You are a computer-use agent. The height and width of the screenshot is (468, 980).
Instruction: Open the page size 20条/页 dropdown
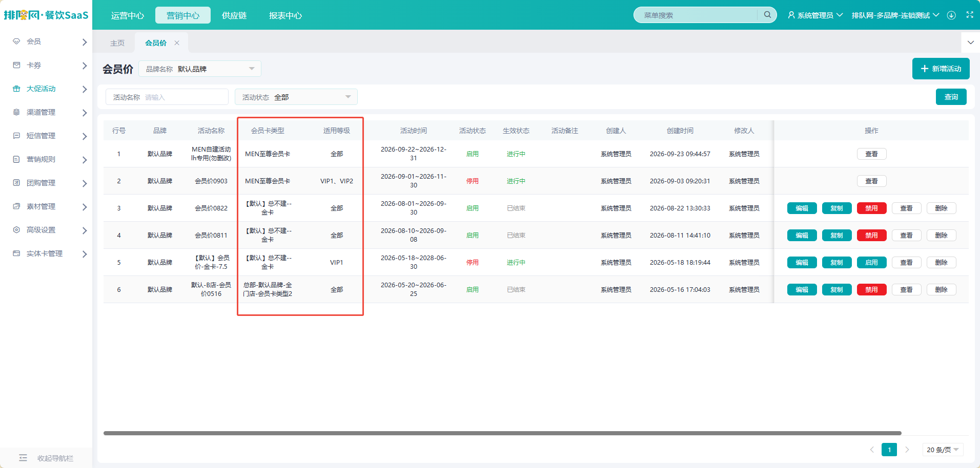[x=943, y=450]
